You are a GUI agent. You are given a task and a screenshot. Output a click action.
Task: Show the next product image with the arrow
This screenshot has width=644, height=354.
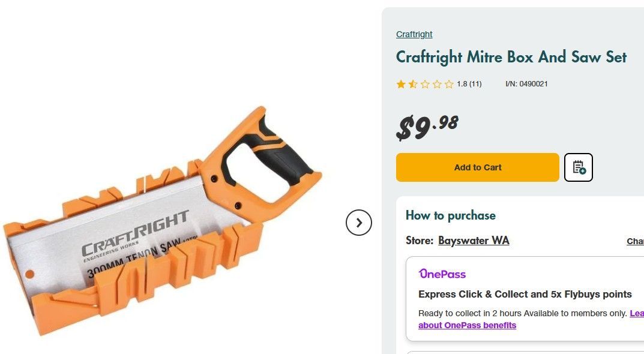(359, 223)
